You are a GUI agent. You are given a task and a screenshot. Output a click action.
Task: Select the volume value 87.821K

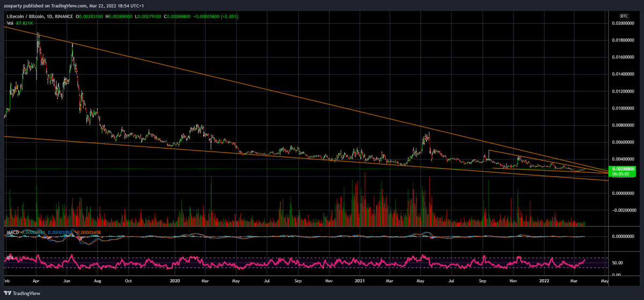point(24,24)
